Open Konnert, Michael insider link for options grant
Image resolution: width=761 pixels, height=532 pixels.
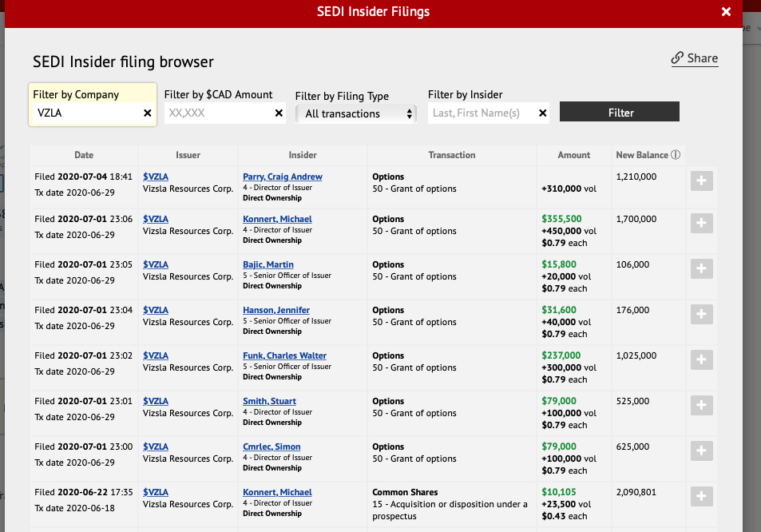coord(277,219)
